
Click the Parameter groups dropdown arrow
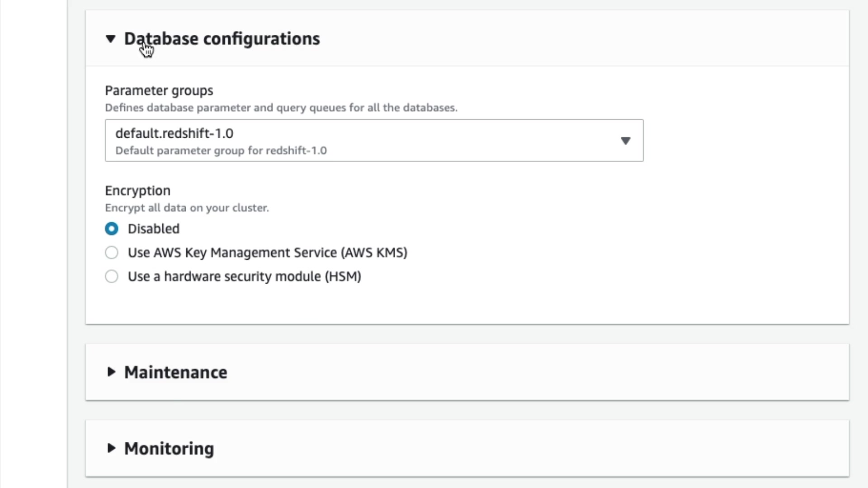coord(625,141)
